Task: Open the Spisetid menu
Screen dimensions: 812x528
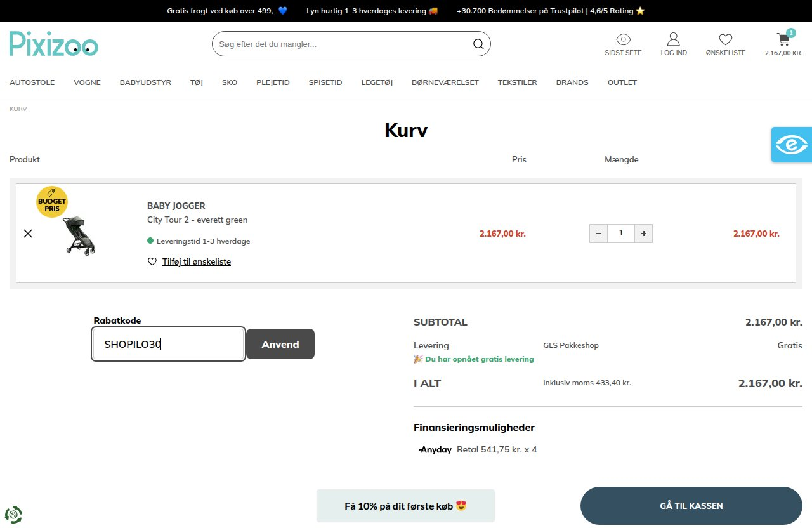Action: pos(325,82)
